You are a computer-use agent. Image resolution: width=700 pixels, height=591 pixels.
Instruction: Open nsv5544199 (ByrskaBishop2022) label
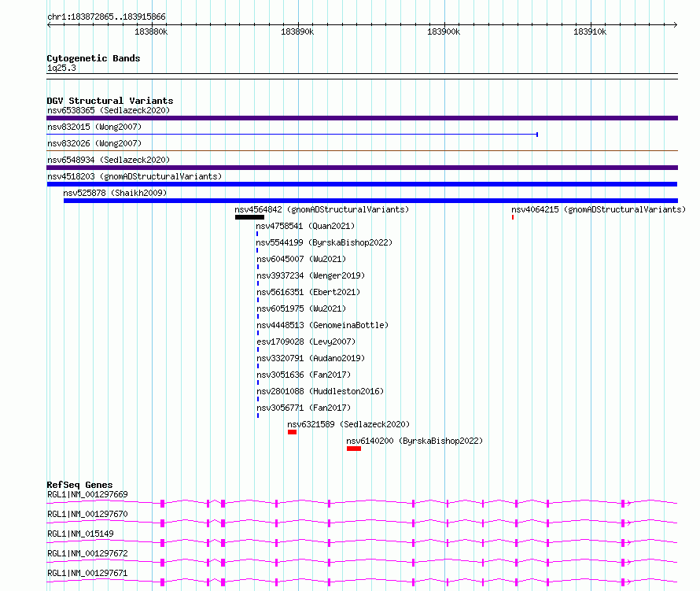pos(324,242)
